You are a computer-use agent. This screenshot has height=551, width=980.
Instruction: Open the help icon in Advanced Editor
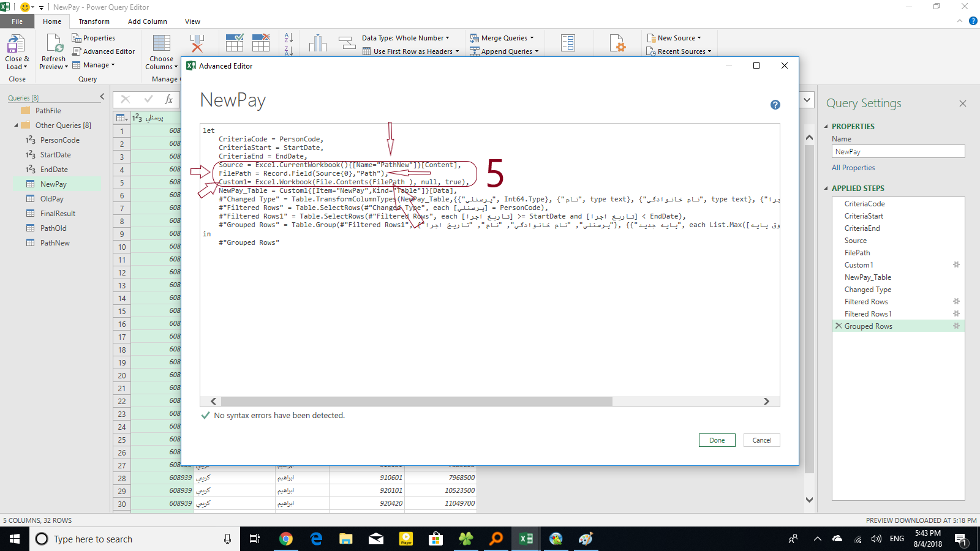click(775, 105)
